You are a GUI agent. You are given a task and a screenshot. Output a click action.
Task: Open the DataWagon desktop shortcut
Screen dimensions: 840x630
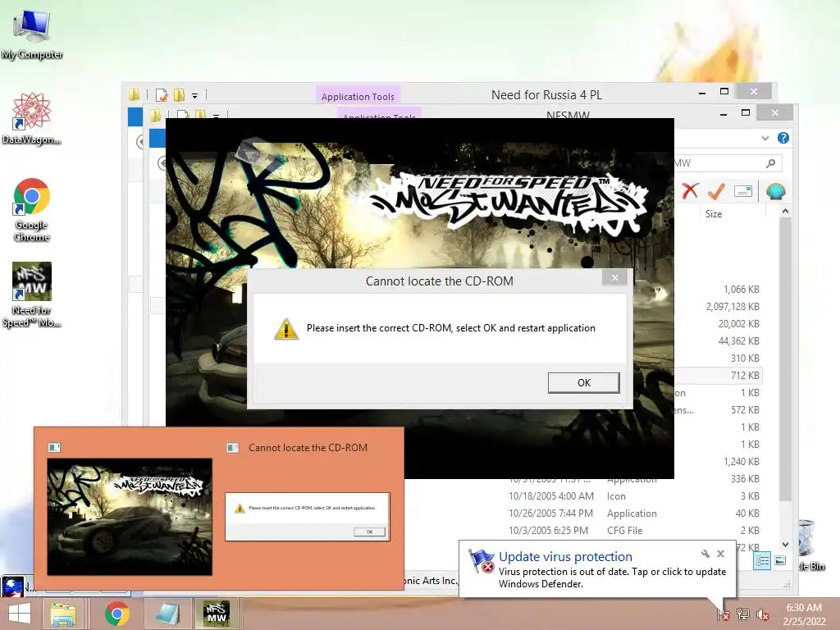(x=32, y=118)
